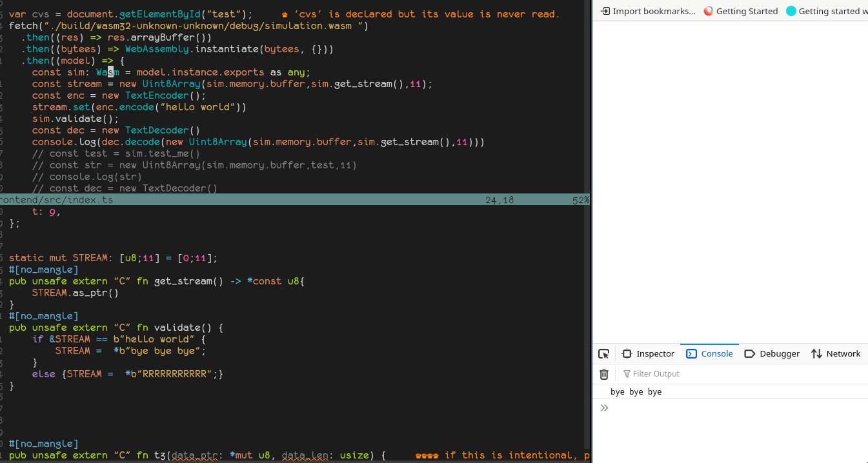Click the Inspector tab icon
The width and height of the screenshot is (868, 463).
627,353
